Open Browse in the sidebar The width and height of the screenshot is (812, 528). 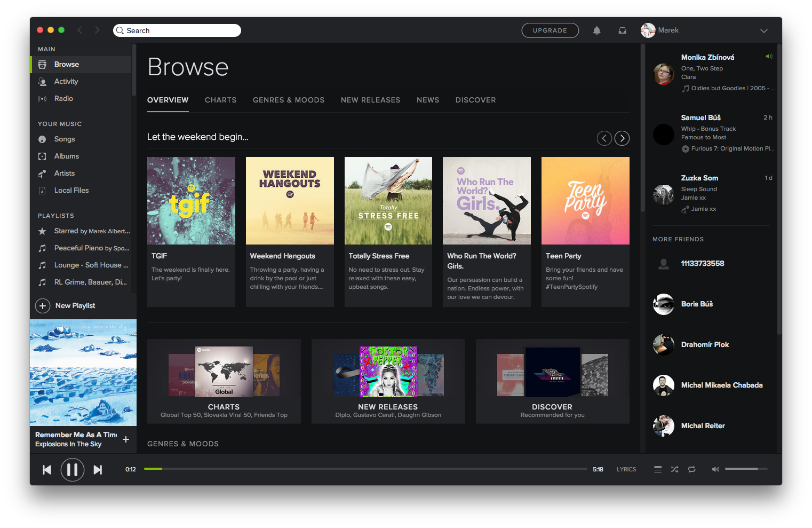pyautogui.click(x=81, y=64)
